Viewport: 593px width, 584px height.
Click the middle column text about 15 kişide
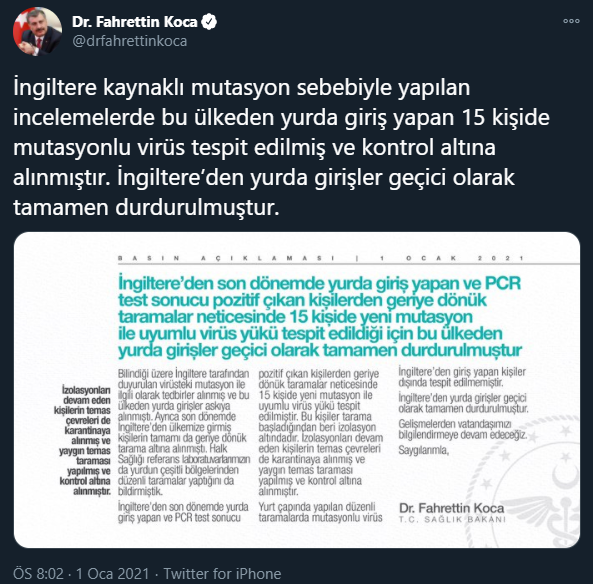pos(320,433)
